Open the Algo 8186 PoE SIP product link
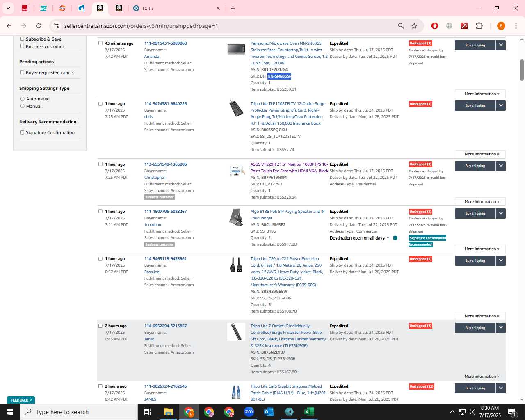 288,215
